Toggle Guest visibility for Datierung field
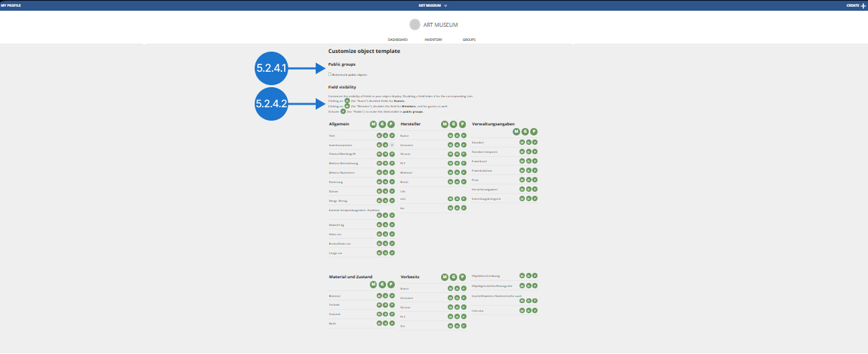 click(x=385, y=182)
